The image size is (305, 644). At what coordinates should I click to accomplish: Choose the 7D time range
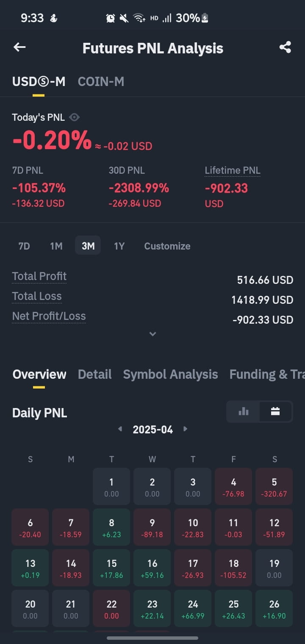(x=24, y=246)
